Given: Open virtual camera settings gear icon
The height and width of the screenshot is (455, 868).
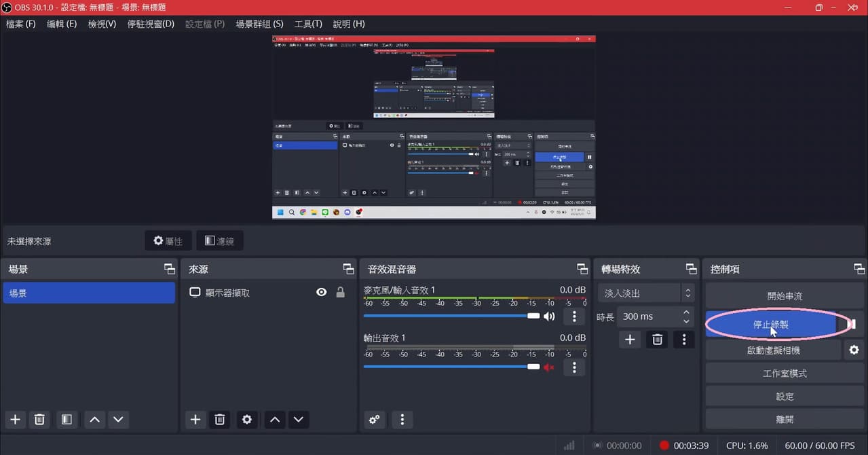Looking at the screenshot, I should (854, 350).
